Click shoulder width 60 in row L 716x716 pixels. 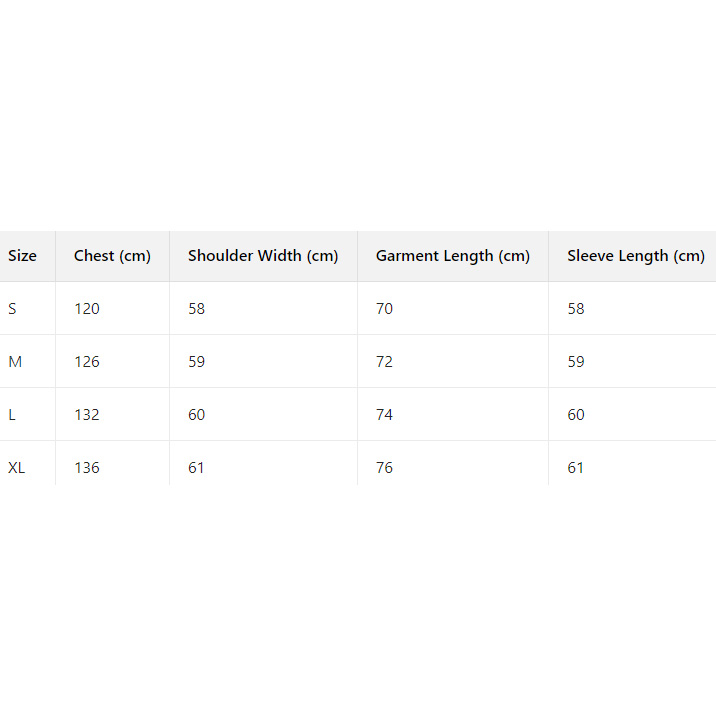[196, 415]
